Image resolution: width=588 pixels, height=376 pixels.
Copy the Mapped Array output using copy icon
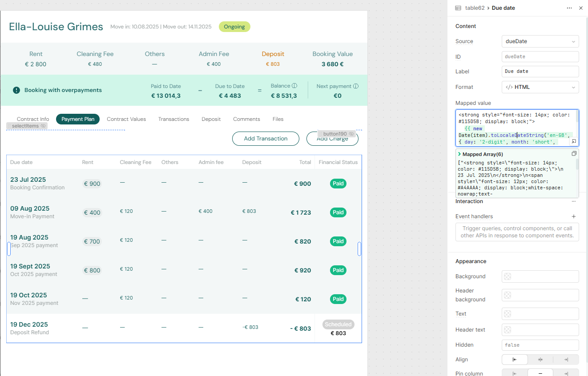574,153
